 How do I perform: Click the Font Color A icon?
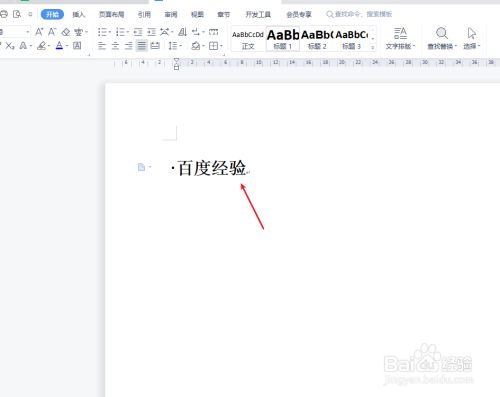point(59,46)
